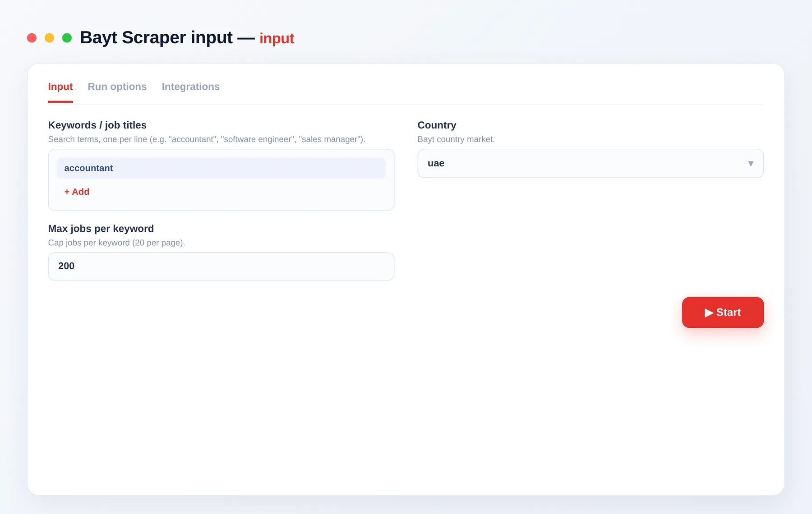This screenshot has height=514, width=812.
Task: Click the 'Search terms, one per line' hint
Action: 207,139
